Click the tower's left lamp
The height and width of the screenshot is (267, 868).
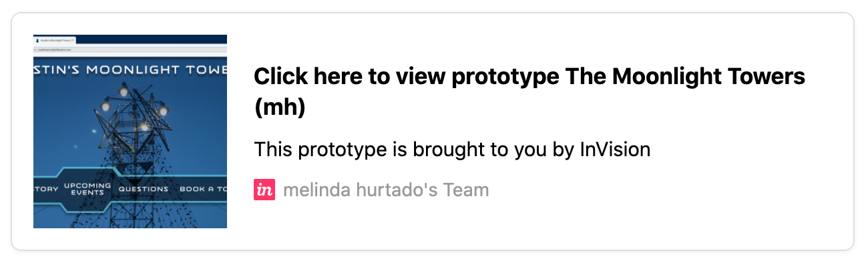[105, 106]
